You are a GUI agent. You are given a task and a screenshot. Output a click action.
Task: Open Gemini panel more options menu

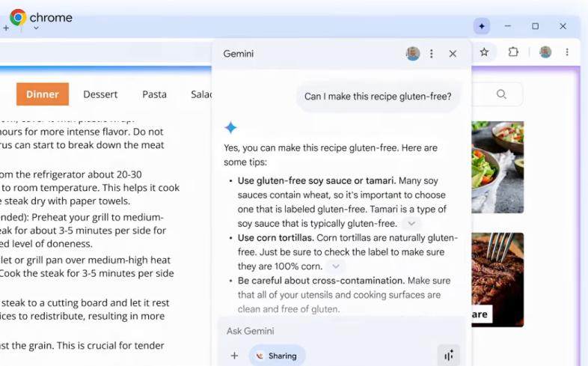tap(432, 54)
